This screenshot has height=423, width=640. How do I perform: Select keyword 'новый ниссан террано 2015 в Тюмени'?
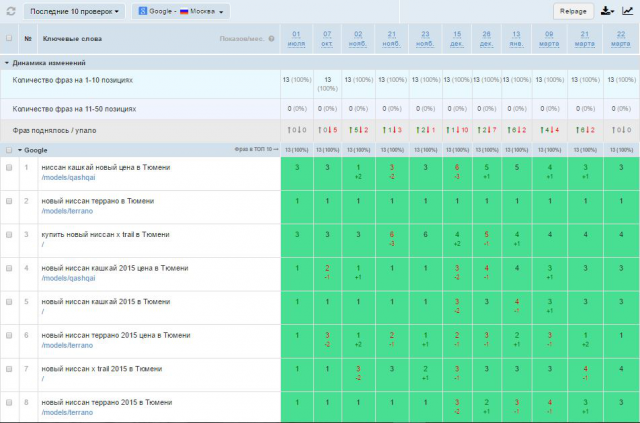[107, 402]
